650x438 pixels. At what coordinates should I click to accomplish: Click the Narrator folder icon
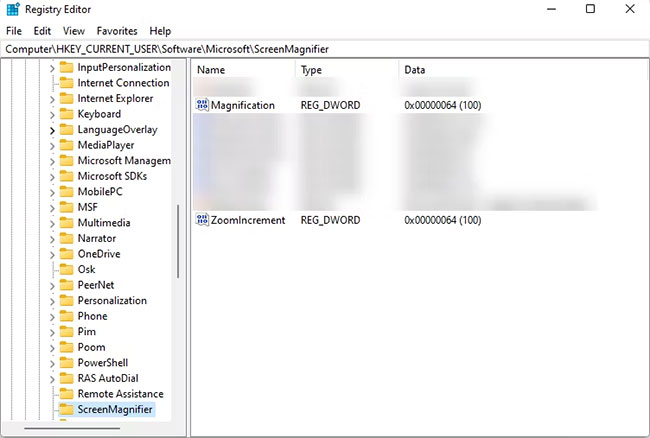point(66,238)
